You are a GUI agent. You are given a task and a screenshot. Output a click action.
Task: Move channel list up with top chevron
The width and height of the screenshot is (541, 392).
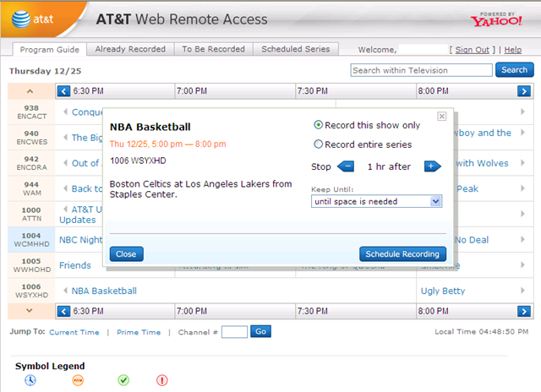coord(30,91)
